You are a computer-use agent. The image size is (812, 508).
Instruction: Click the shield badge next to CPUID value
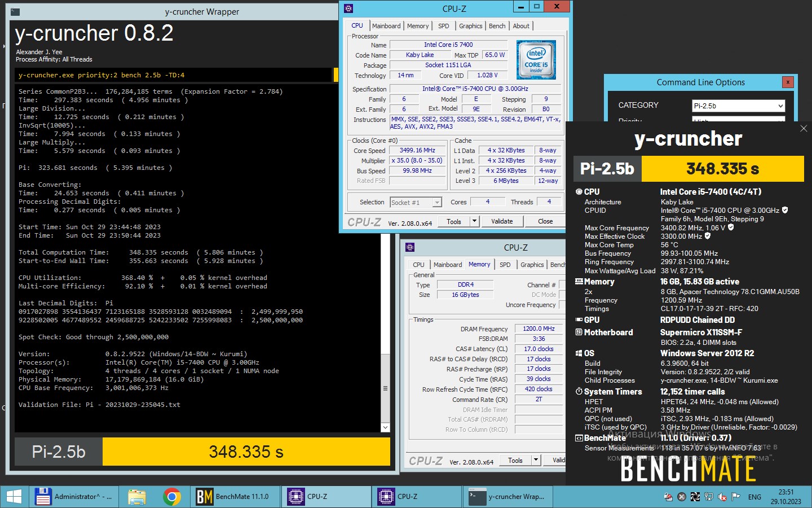pos(785,210)
